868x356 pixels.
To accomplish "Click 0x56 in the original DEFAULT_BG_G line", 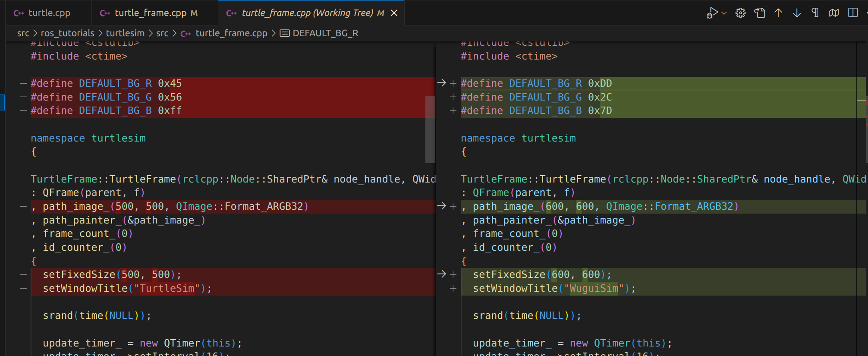I will (x=170, y=97).
